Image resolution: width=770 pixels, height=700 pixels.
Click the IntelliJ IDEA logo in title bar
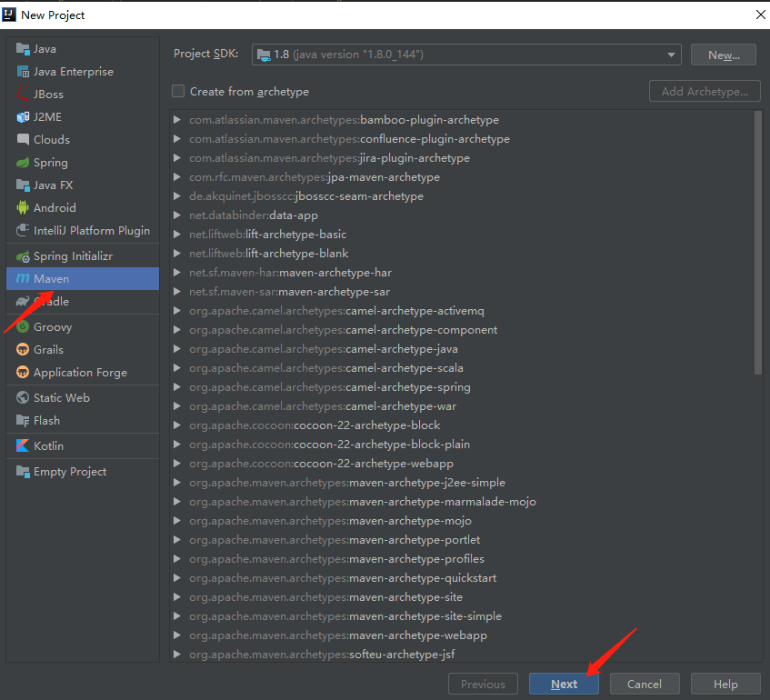pyautogui.click(x=9, y=15)
